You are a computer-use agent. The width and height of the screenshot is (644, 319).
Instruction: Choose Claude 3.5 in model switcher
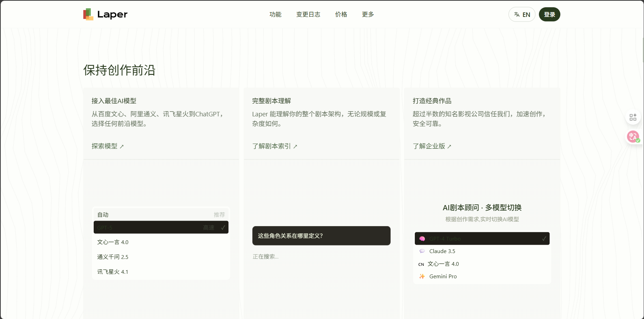tap(482, 251)
